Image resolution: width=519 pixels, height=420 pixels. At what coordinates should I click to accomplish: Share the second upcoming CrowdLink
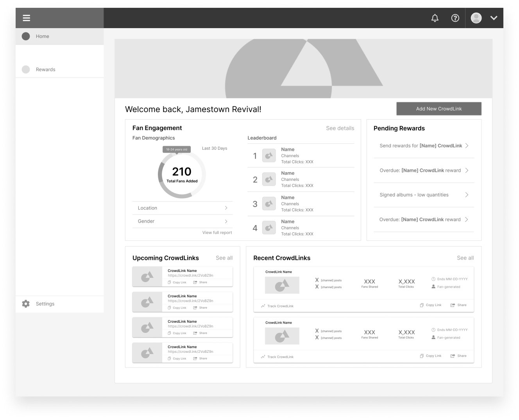tap(200, 308)
